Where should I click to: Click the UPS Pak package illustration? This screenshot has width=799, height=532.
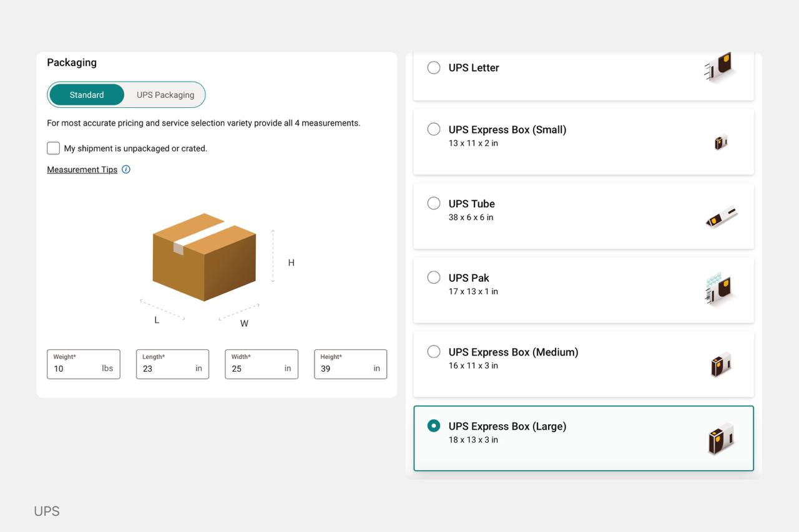click(720, 289)
